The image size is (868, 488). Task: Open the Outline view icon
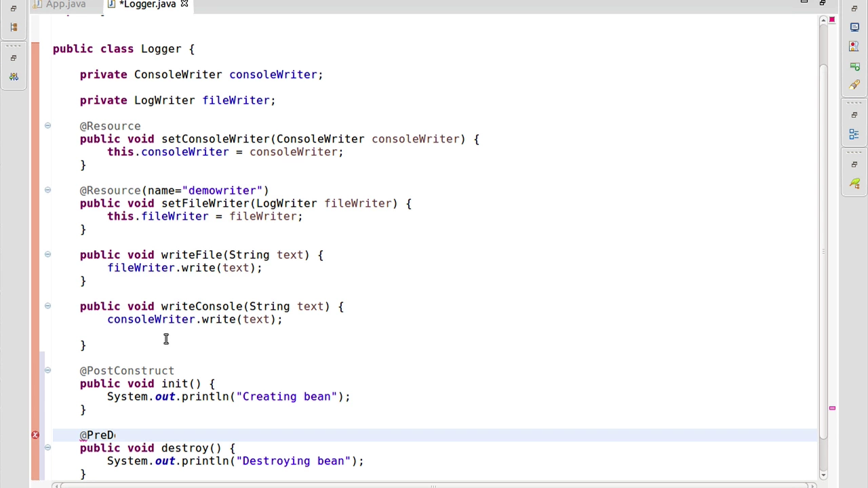coord(854,134)
